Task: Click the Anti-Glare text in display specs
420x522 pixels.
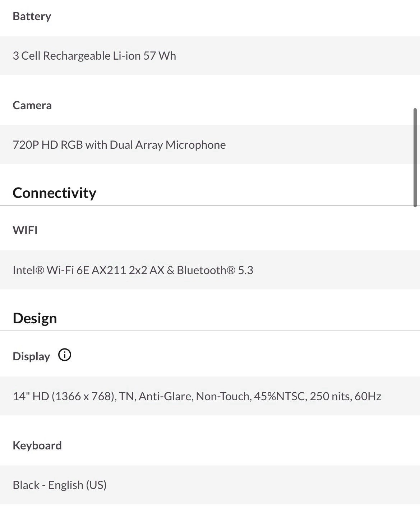Action: 166,396
